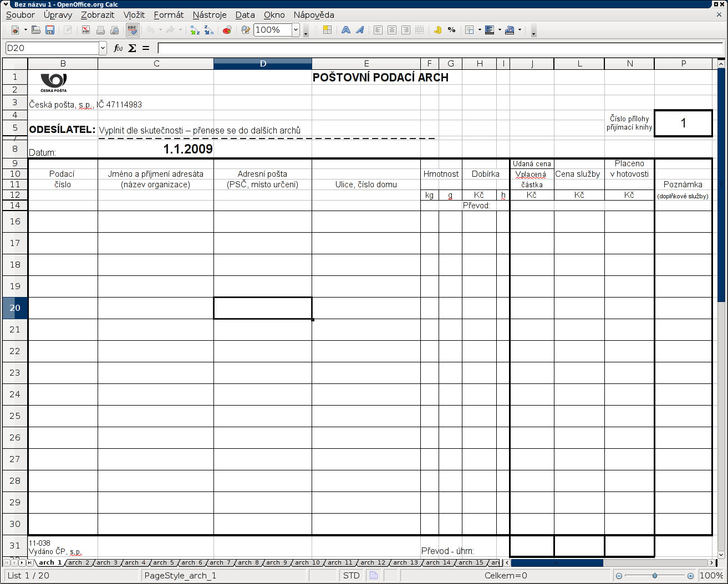
Task: Open the Formát menu
Action: pos(169,15)
